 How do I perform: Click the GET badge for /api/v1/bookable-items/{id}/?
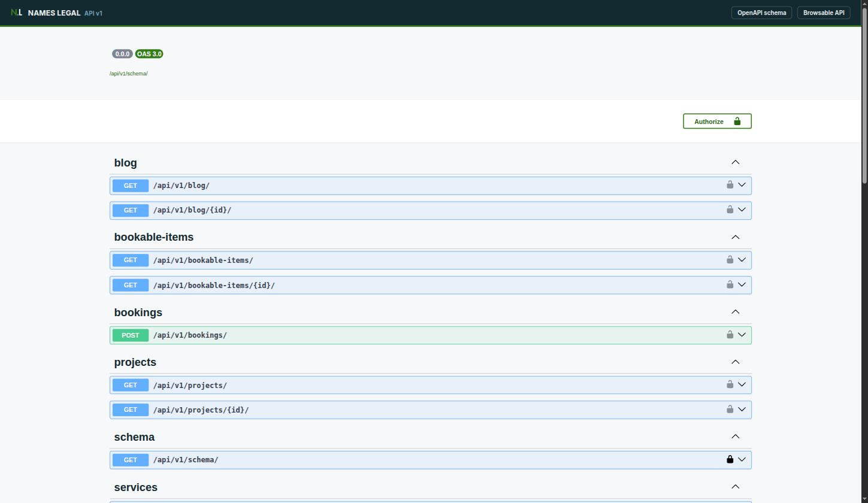coord(130,285)
